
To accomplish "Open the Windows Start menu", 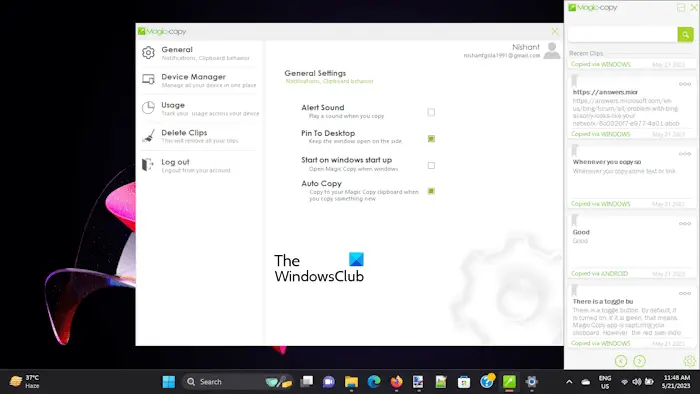I will pos(169,382).
